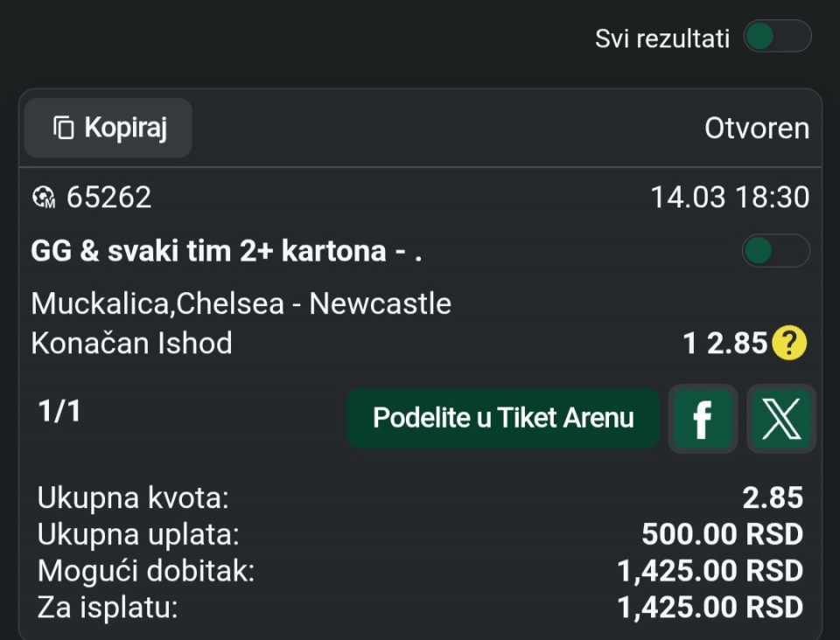
Task: Click the match time 14.03 18:30
Action: point(729,198)
